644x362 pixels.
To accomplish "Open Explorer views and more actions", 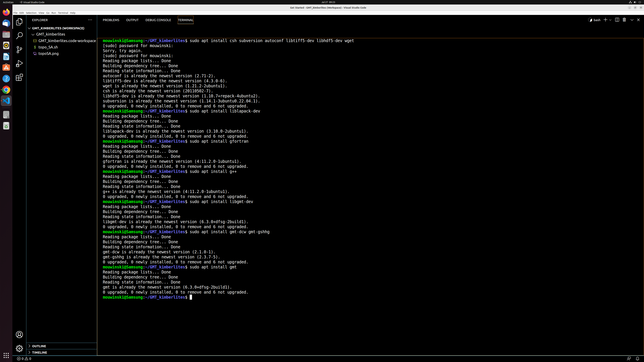I will pos(90,20).
